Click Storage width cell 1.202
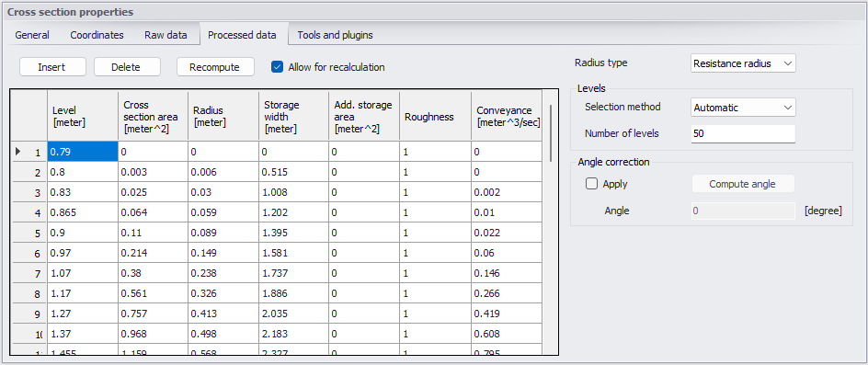 coord(293,212)
